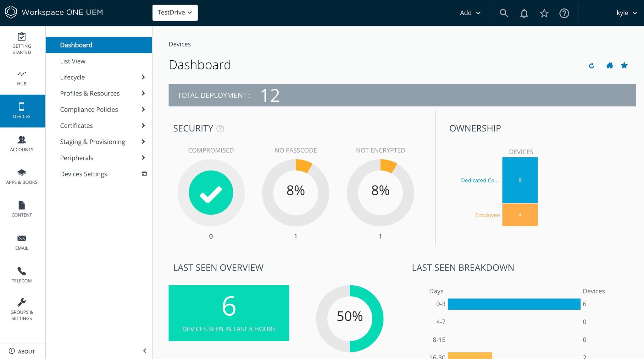Click the help question mark icon
This screenshot has width=644, height=359.
564,13
